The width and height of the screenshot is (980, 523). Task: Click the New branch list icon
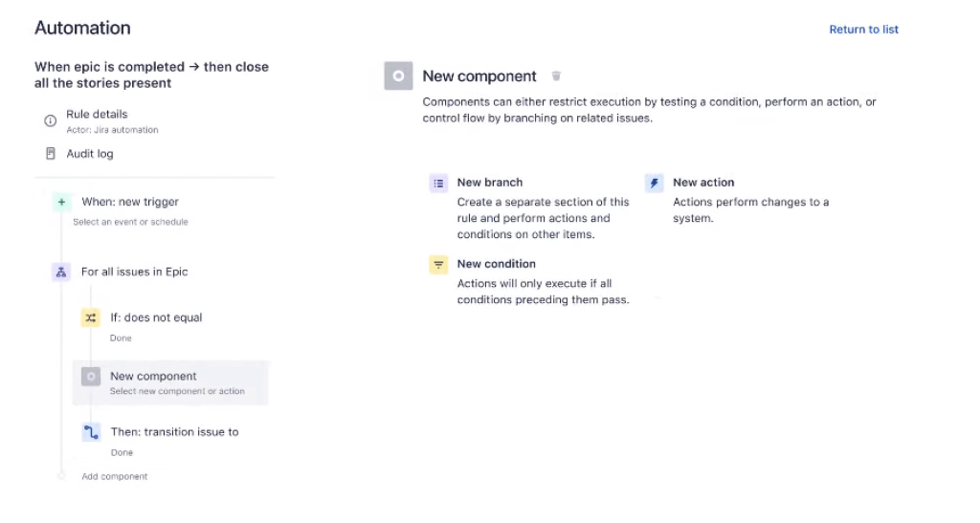click(x=438, y=184)
